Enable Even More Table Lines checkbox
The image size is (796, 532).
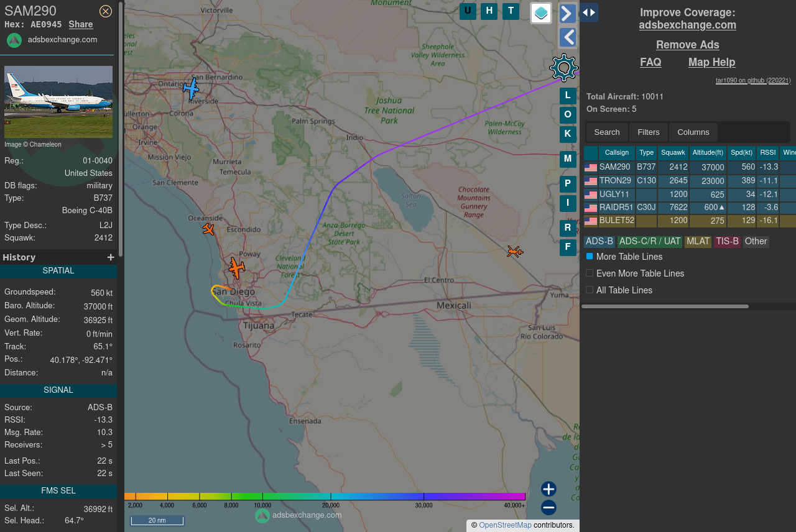(590, 273)
